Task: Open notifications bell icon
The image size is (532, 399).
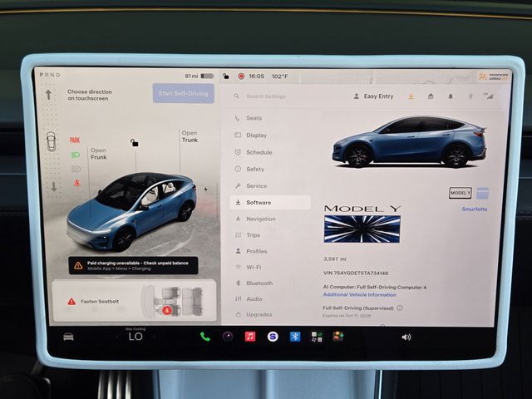Action: [451, 96]
